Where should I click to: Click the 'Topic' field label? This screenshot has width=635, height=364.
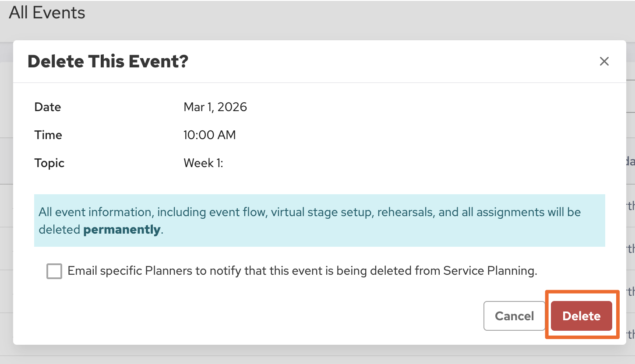49,163
